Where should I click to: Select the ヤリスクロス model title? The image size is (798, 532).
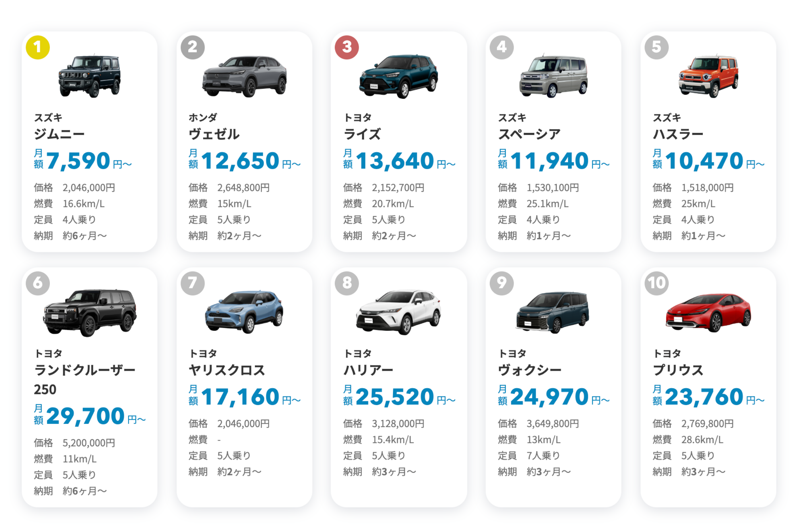tap(227, 370)
